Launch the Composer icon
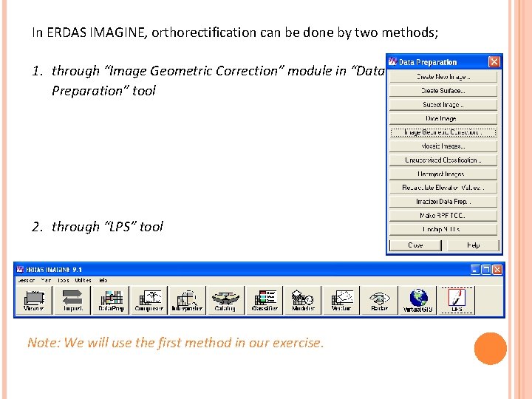Screen dimensions: 532x399 149,300
